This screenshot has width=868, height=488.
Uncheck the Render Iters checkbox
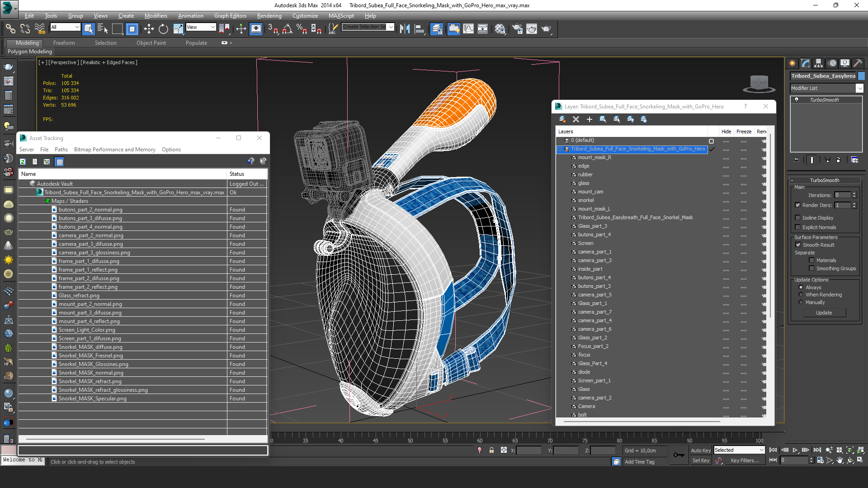coord(798,205)
